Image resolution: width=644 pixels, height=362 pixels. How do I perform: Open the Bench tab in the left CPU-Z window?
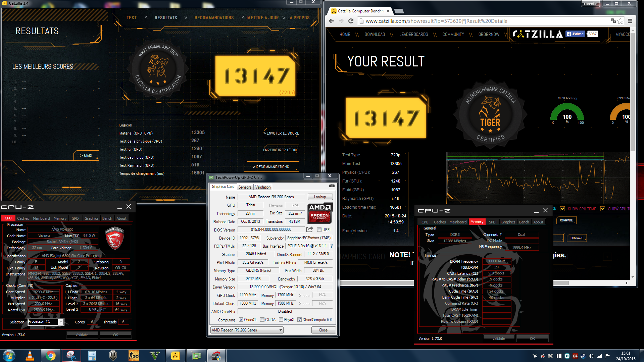(x=107, y=218)
